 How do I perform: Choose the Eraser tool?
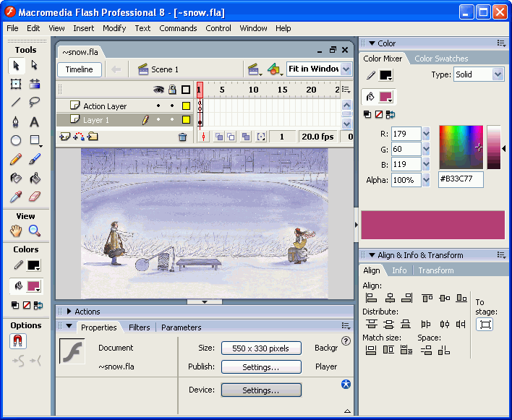(34, 197)
